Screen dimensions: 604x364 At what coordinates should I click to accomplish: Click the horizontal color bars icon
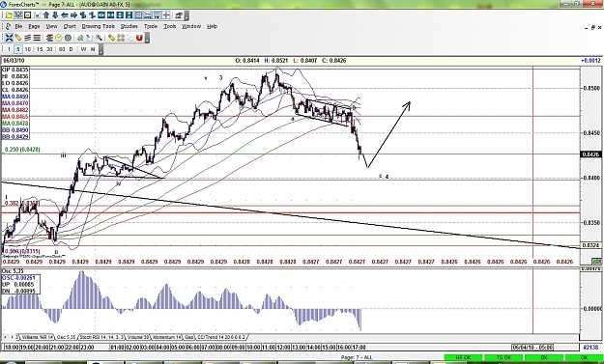click(x=37, y=38)
